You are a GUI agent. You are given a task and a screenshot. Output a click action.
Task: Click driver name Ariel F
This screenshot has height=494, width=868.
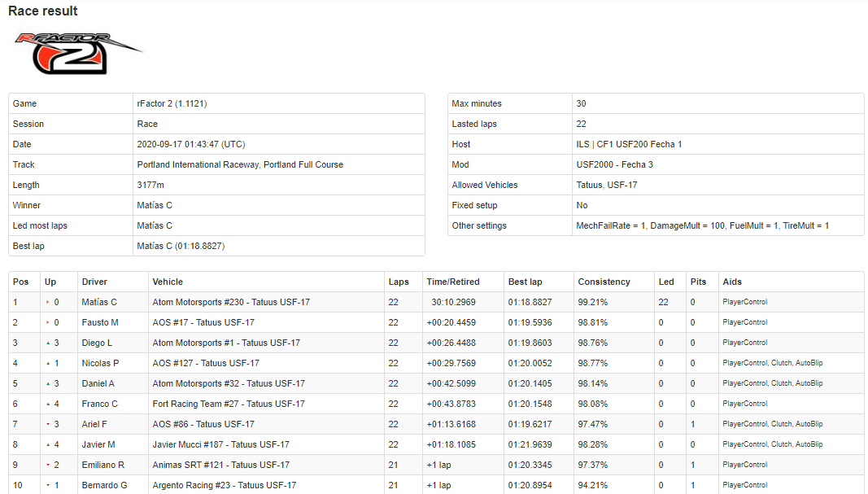(94, 424)
